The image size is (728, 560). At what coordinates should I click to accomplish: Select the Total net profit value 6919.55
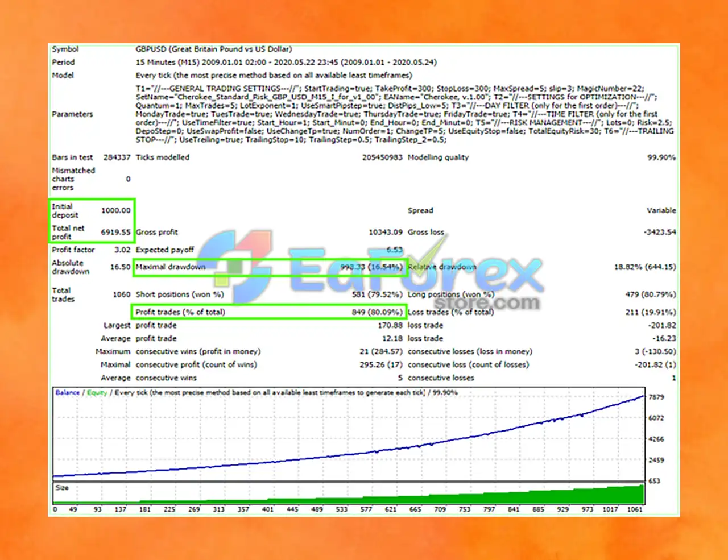115,232
